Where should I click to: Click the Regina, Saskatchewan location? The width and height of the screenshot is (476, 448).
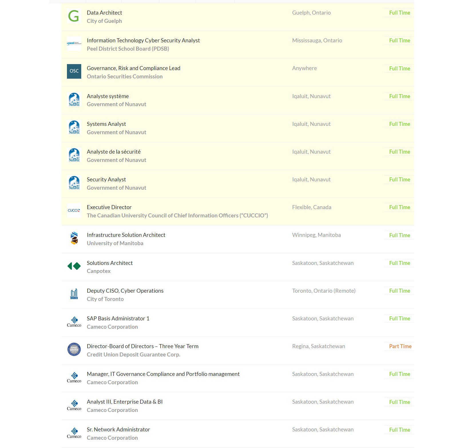(x=319, y=346)
